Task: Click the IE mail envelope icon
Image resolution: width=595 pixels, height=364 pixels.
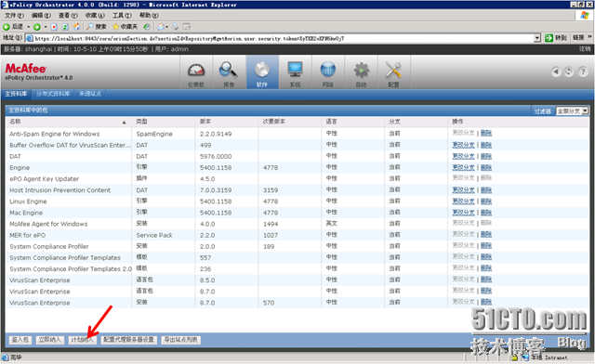Action: tap(161, 27)
